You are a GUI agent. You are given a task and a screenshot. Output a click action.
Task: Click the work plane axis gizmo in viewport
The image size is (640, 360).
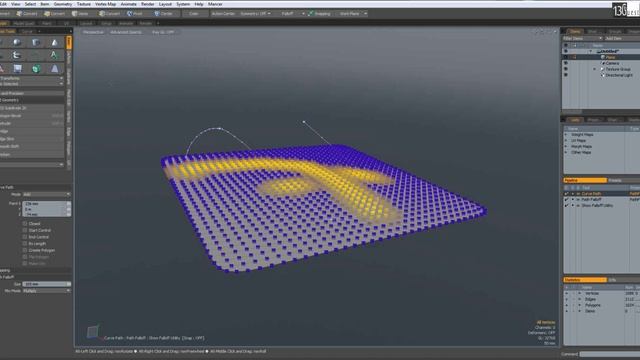pyautogui.click(x=93, y=331)
